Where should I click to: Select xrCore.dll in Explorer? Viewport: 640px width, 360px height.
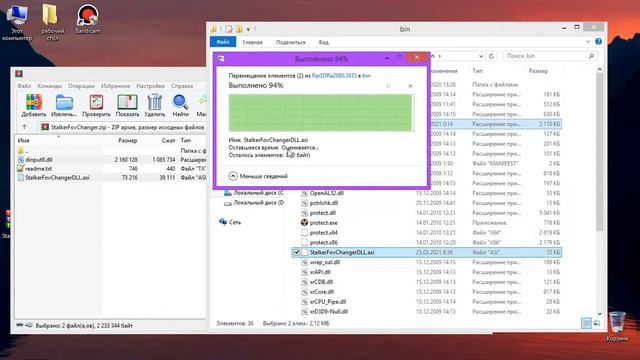pos(322,292)
